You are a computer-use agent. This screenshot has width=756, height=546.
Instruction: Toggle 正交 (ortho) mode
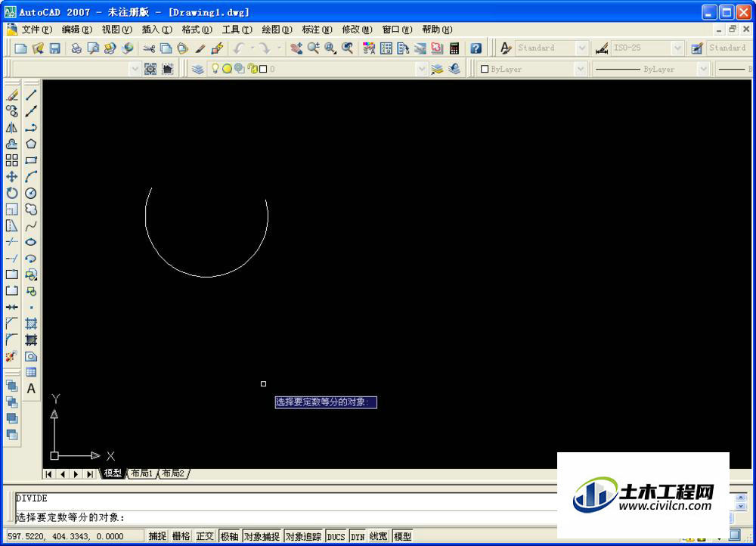(205, 536)
